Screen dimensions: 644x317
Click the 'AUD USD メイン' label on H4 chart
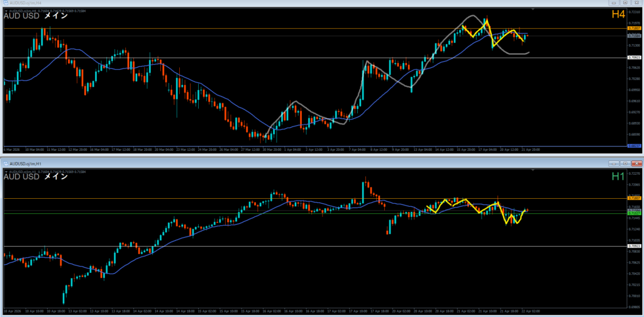[35, 16]
